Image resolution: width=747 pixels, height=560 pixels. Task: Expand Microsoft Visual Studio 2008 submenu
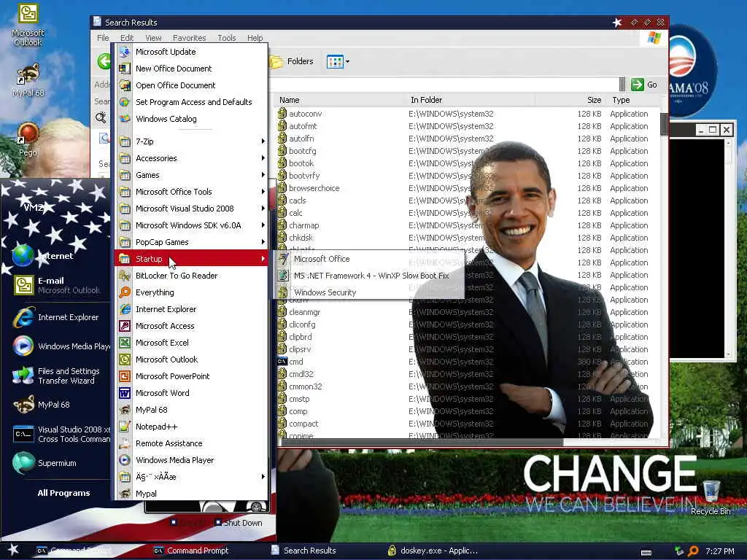tap(190, 209)
